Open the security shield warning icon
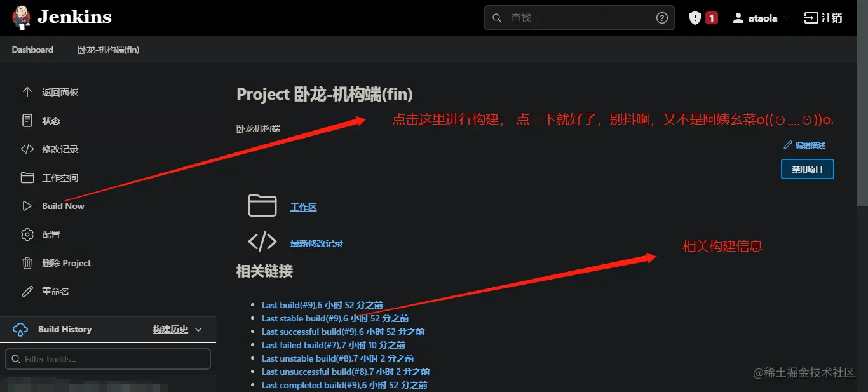868x392 pixels. tap(695, 18)
